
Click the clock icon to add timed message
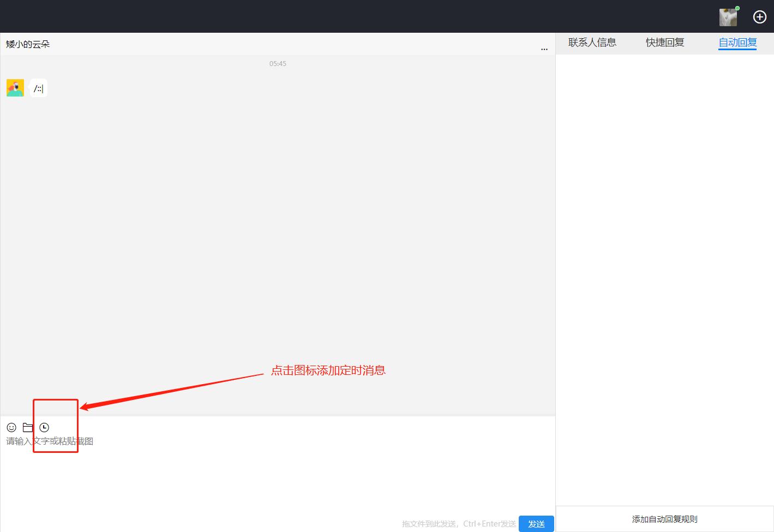(x=44, y=427)
